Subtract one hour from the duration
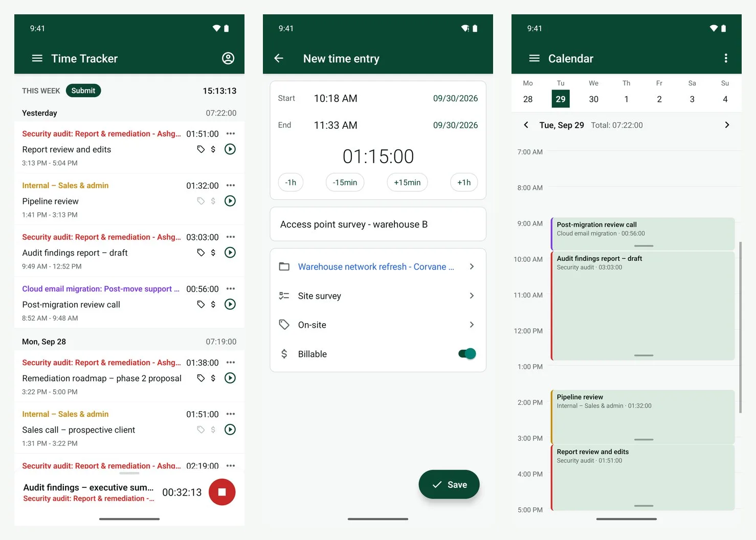Screen dimensions: 756x540 [x=291, y=183]
